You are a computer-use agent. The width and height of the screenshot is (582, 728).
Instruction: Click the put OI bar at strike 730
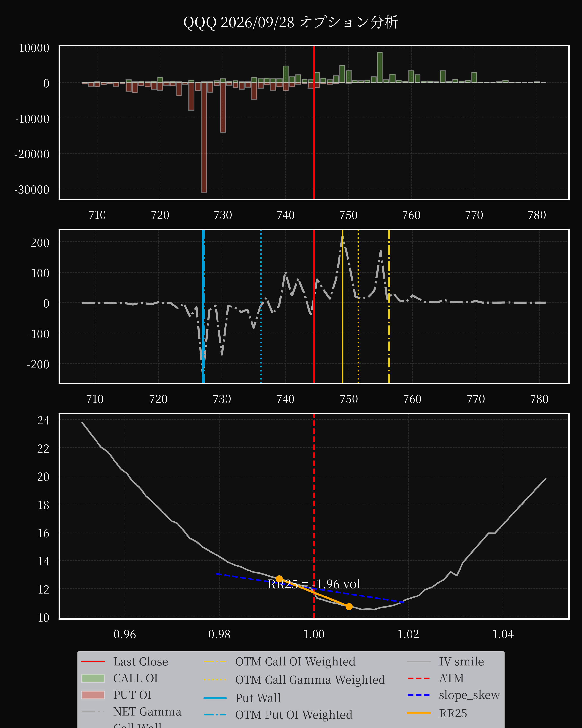223,107
